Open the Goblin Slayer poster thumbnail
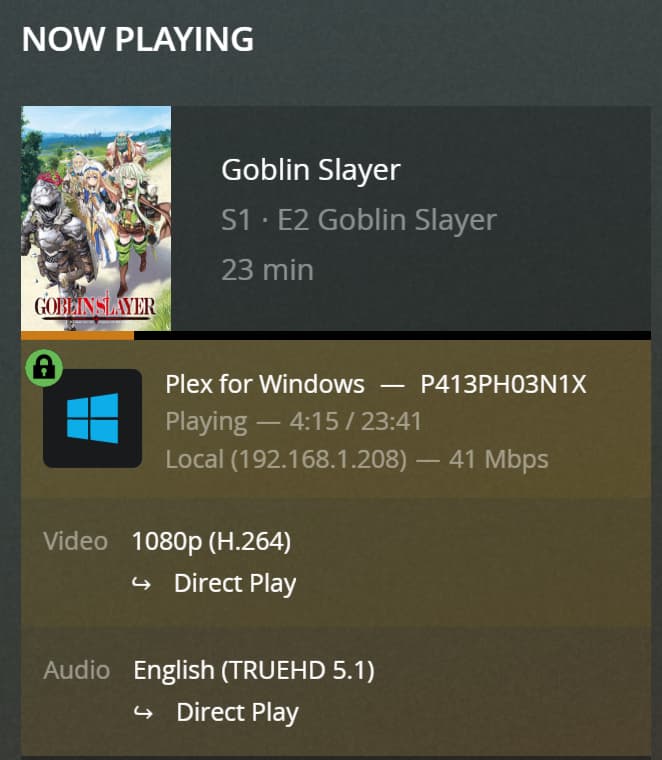This screenshot has width=662, height=760. pyautogui.click(x=96, y=218)
